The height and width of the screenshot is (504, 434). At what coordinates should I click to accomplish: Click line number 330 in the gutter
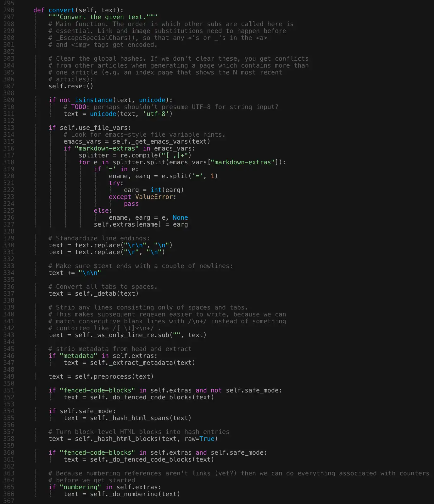click(x=8, y=245)
